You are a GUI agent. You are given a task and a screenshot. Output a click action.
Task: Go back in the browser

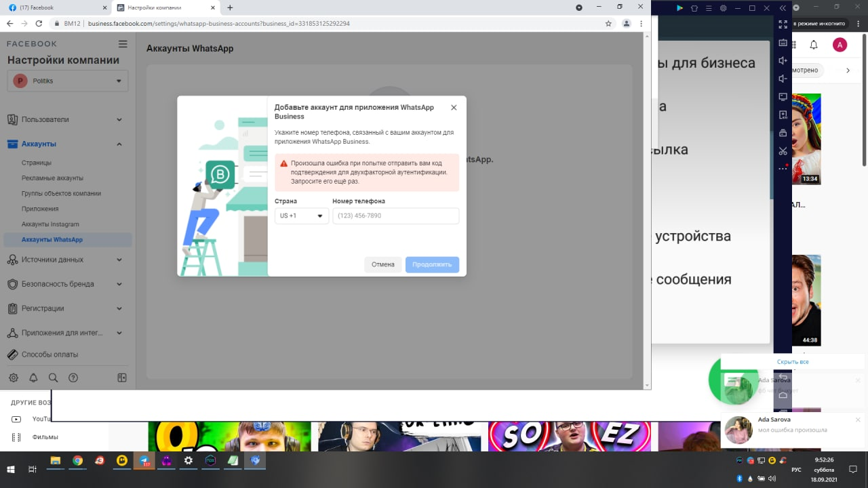(x=9, y=23)
